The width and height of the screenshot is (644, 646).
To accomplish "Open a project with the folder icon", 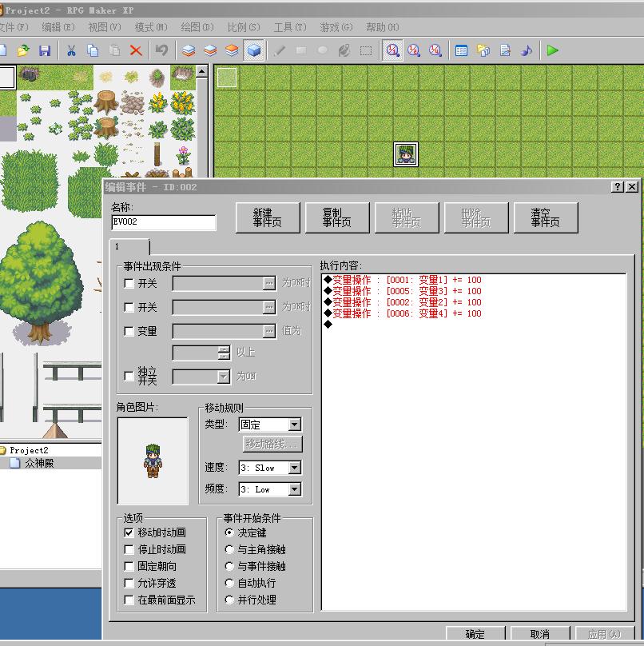I will pyautogui.click(x=23, y=50).
